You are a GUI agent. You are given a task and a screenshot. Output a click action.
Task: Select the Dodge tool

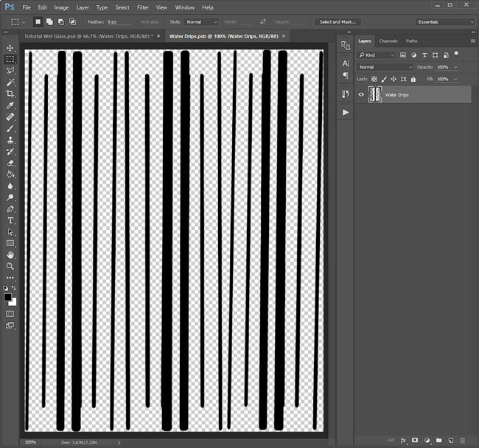tap(10, 197)
